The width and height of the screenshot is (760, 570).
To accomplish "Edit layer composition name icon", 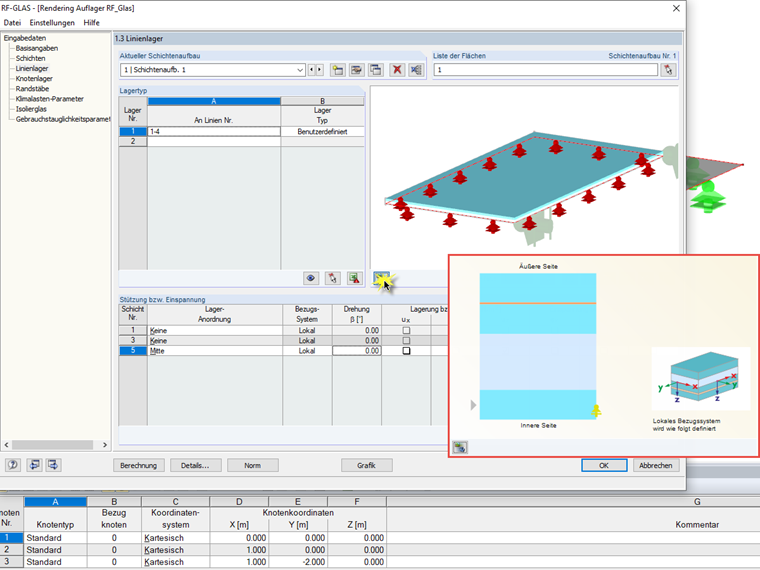I will pos(357,70).
